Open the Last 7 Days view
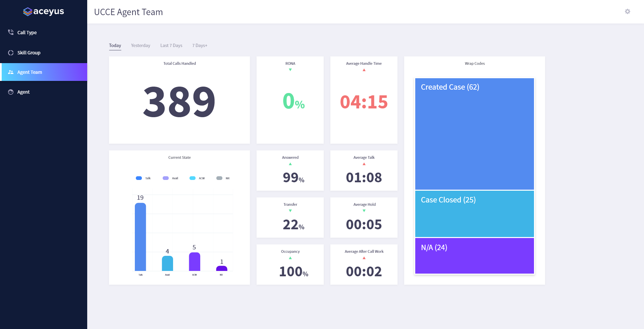The width and height of the screenshot is (644, 329). 171,45
